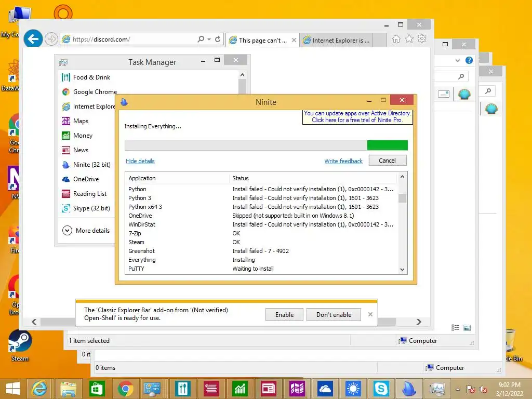Select Reading List in Task Manager
Viewport: 532px width, 399px height.
[x=84, y=194]
